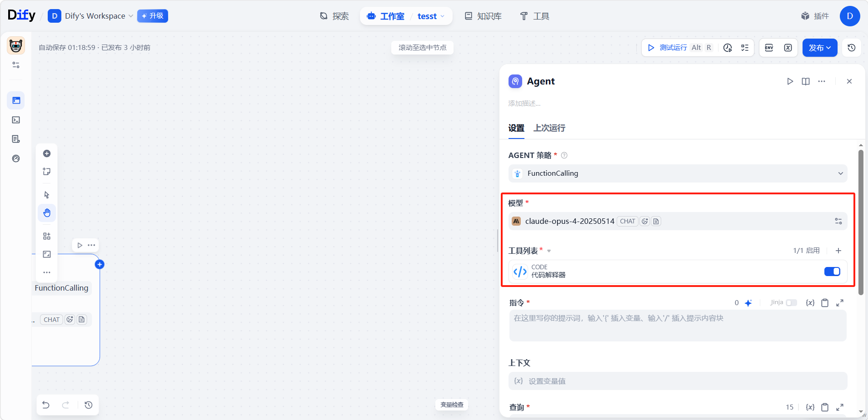The height and width of the screenshot is (420, 868).
Task: Open the checklist icon in top toolbar
Action: [745, 48]
